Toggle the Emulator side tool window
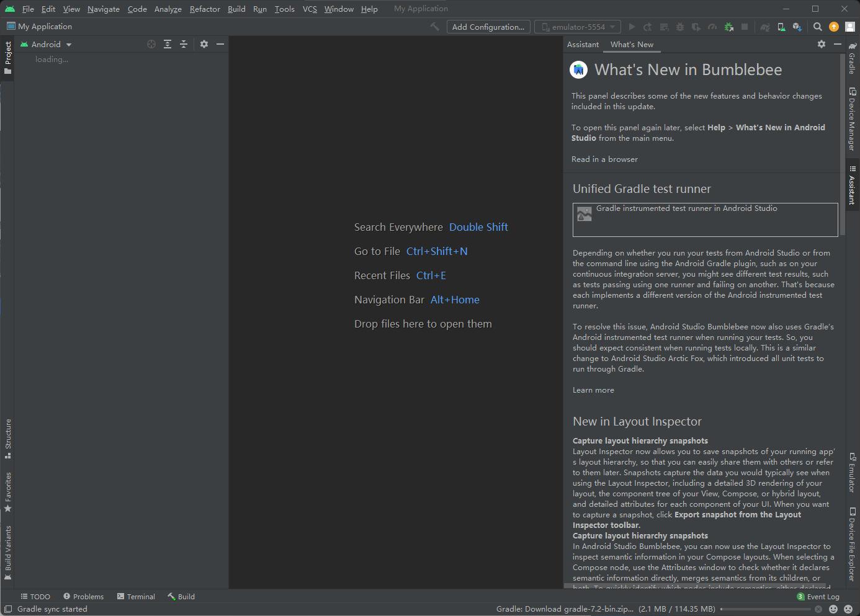The height and width of the screenshot is (616, 860). (853, 473)
